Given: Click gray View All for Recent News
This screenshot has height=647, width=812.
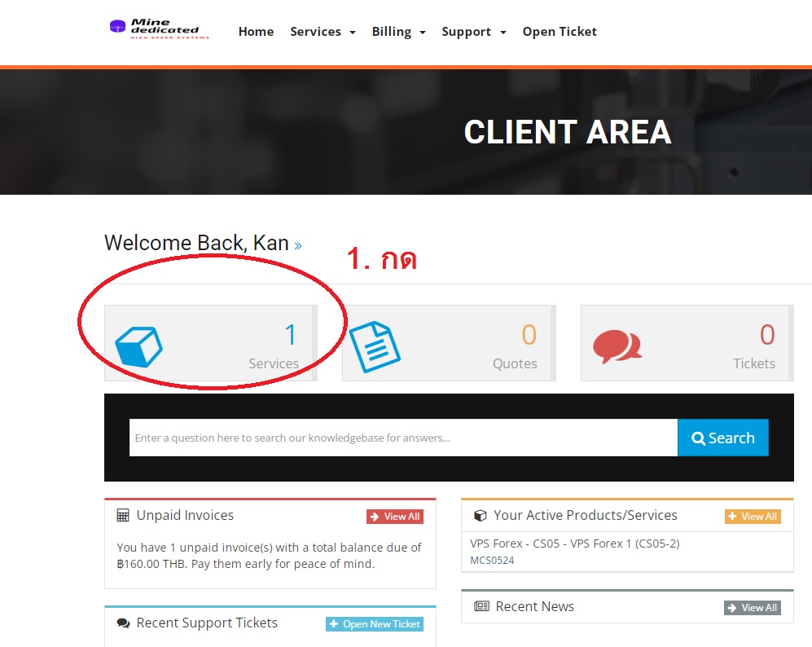Looking at the screenshot, I should 753,608.
